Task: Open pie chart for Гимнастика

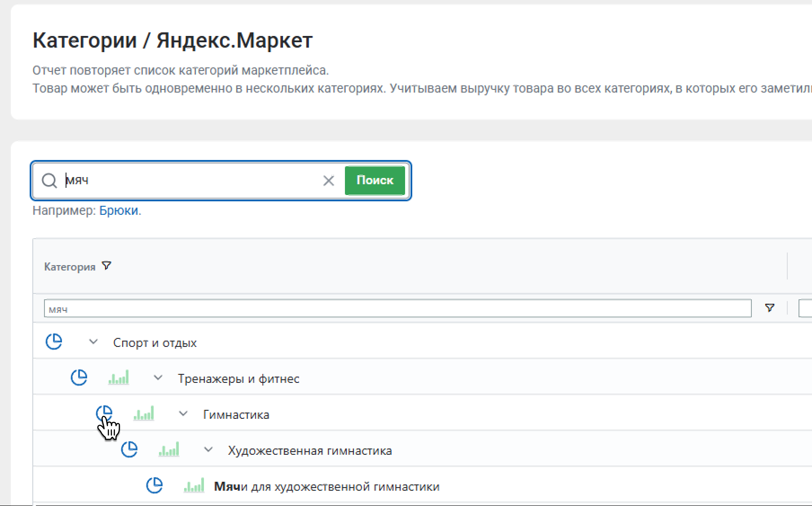Action: tap(104, 413)
